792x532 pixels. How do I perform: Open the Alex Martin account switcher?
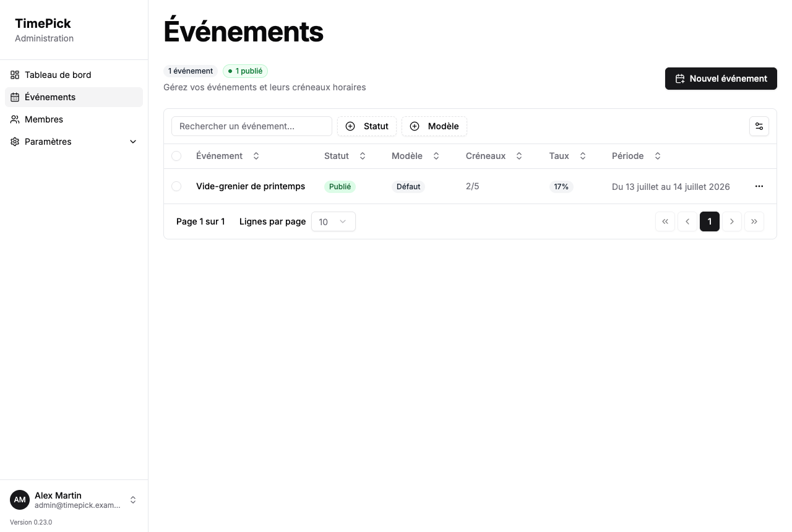tap(74, 500)
